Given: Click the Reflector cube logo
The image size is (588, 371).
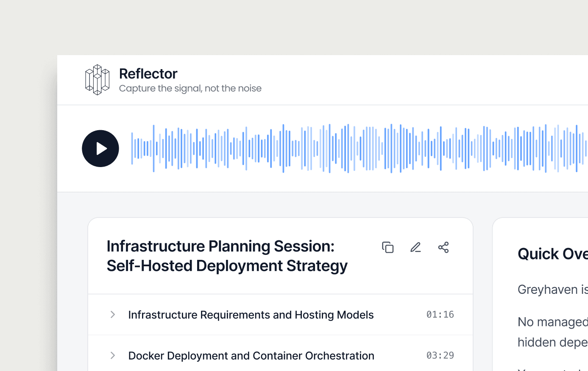Looking at the screenshot, I should tap(97, 80).
